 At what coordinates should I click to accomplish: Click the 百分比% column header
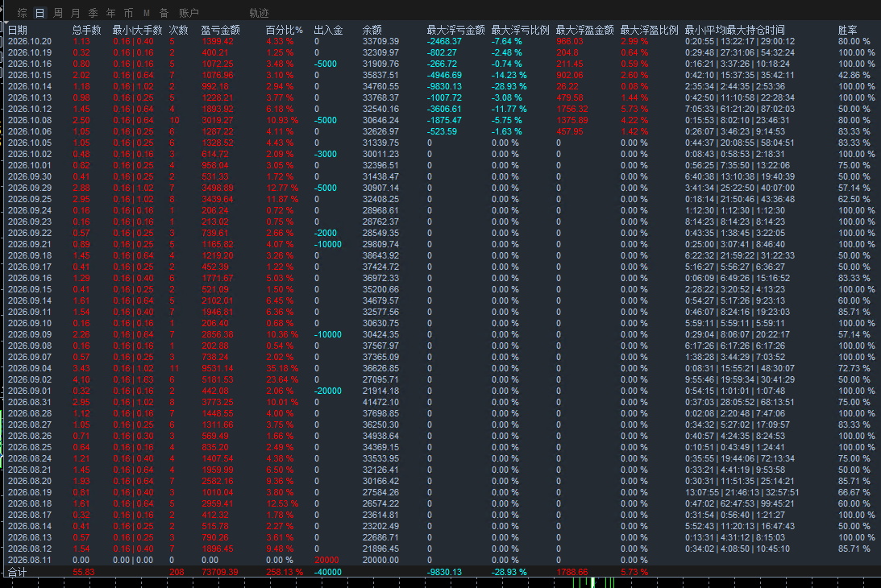point(285,31)
